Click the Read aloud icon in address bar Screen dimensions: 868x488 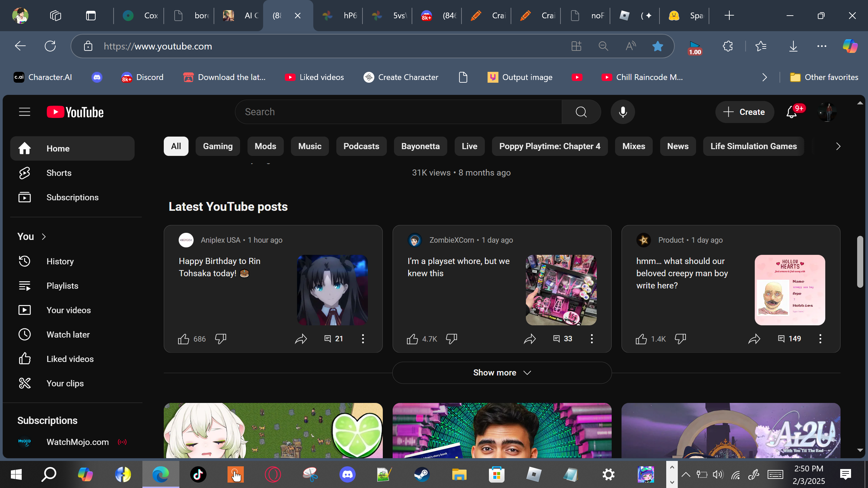(631, 46)
